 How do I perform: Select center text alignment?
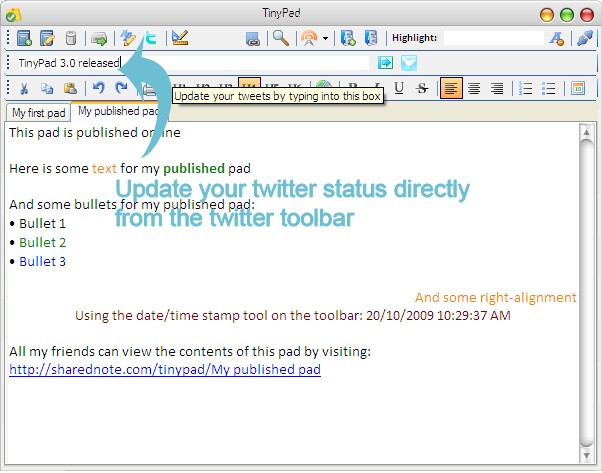tap(474, 89)
